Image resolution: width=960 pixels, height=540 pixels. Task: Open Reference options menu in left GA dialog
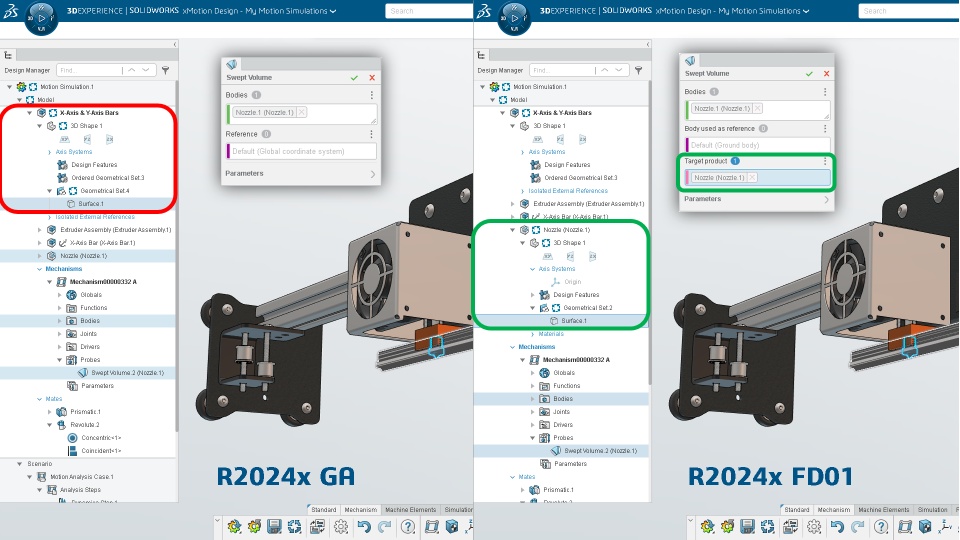[371, 134]
